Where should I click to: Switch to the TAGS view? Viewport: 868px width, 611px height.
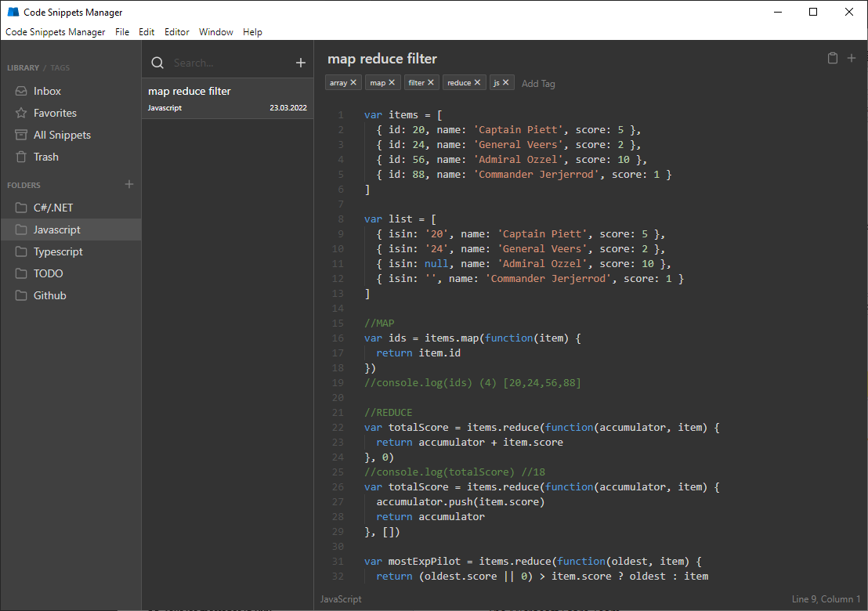pyautogui.click(x=60, y=67)
